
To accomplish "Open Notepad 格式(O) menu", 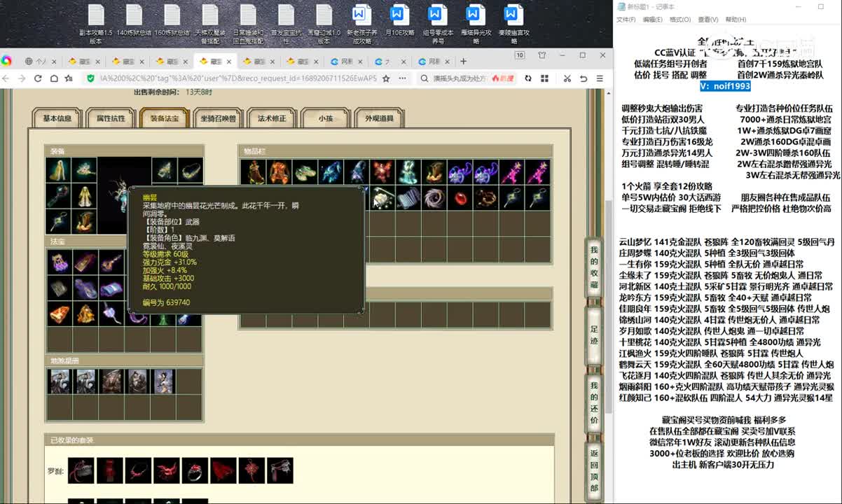I will [x=679, y=20].
